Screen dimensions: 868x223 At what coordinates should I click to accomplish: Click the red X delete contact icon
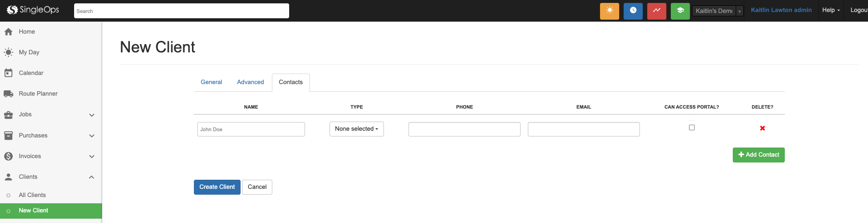coord(762,128)
